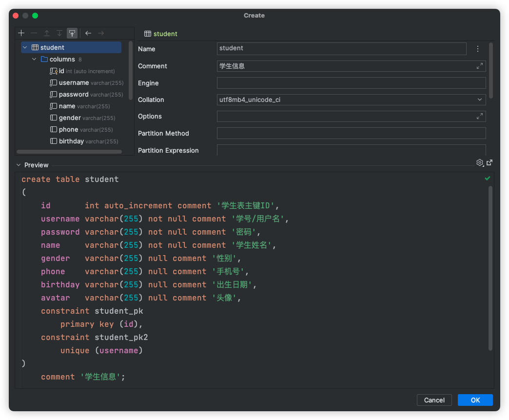
Task: Click into the Engine input field
Action: pyautogui.click(x=351, y=83)
